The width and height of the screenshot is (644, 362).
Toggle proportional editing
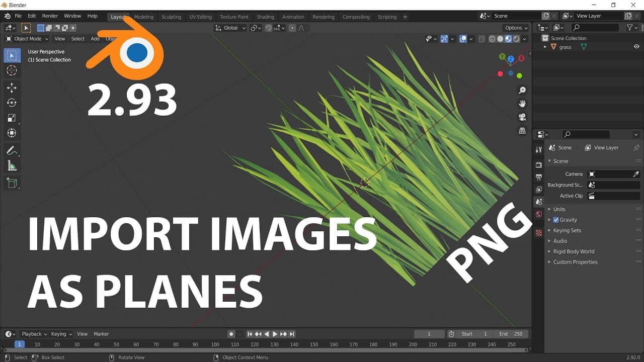click(x=292, y=28)
